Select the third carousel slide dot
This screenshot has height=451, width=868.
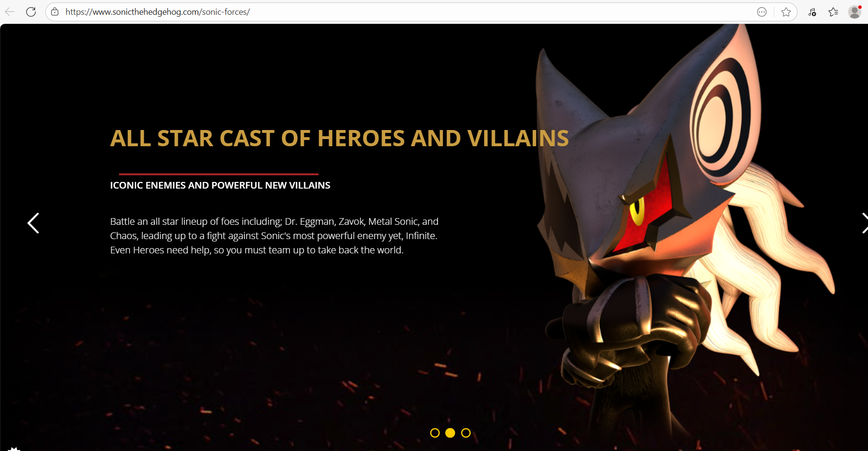tap(466, 433)
